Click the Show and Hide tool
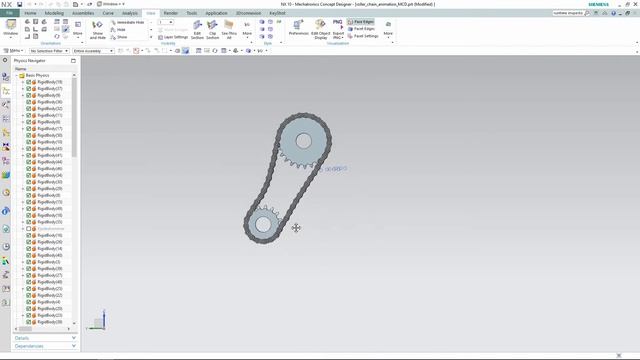640x360 pixels. pos(98,30)
